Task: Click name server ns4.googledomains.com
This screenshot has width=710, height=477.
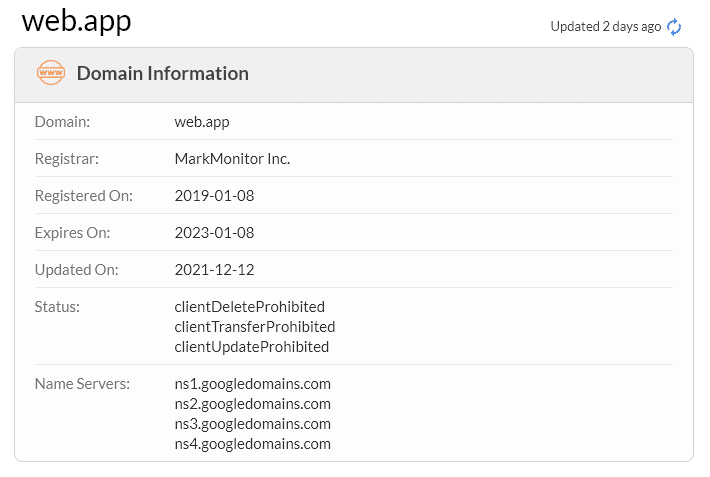Action: pyautogui.click(x=253, y=444)
